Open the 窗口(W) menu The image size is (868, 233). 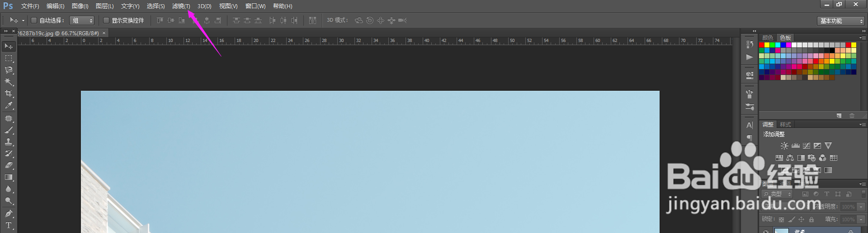(255, 6)
